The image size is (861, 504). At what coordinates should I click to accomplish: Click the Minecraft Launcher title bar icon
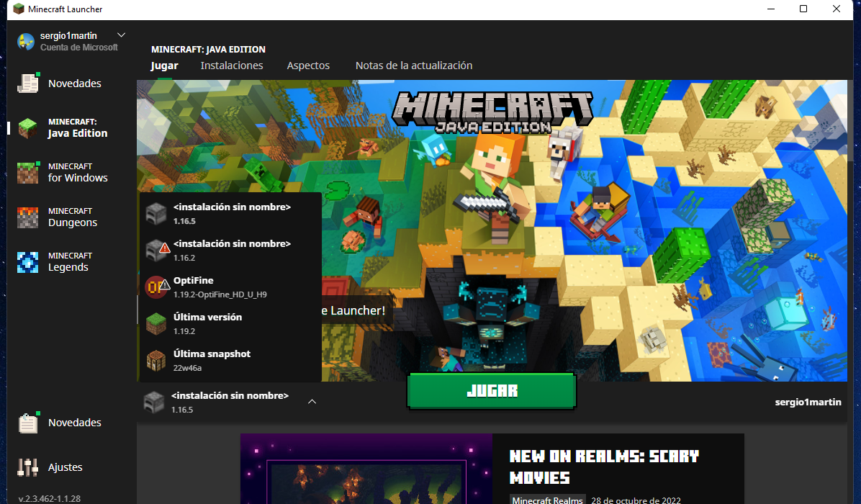19,9
